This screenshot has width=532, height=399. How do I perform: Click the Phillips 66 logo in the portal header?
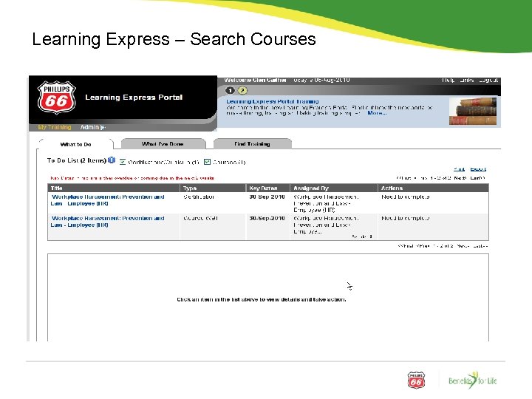pyautogui.click(x=56, y=98)
